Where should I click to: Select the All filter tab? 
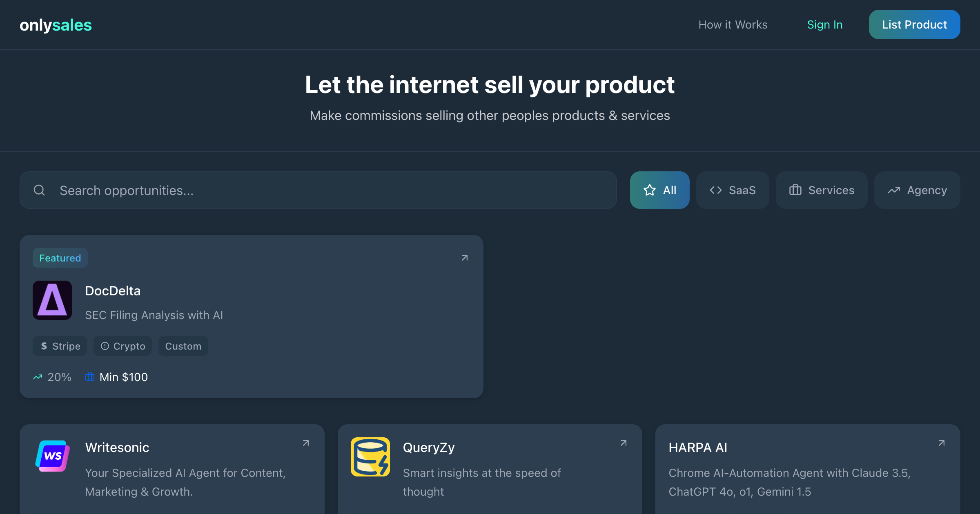point(660,190)
